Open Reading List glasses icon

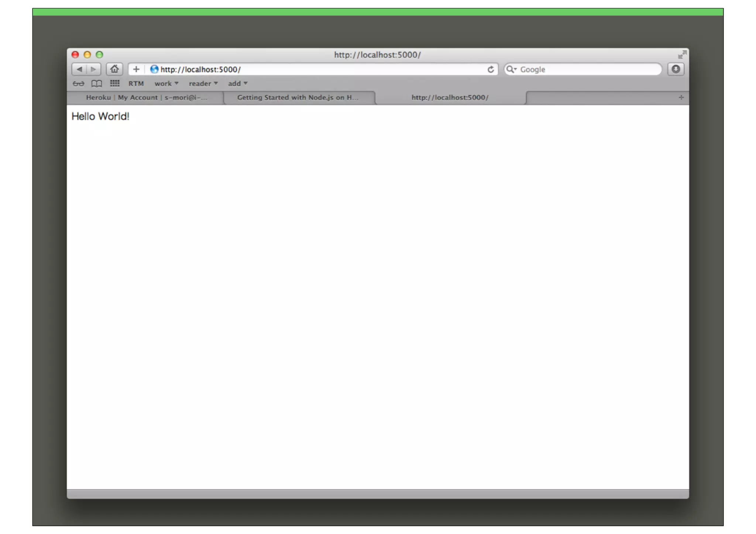[x=78, y=84]
